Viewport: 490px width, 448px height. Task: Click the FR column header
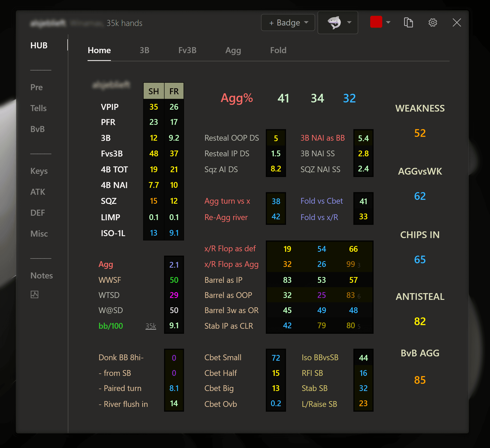174,91
